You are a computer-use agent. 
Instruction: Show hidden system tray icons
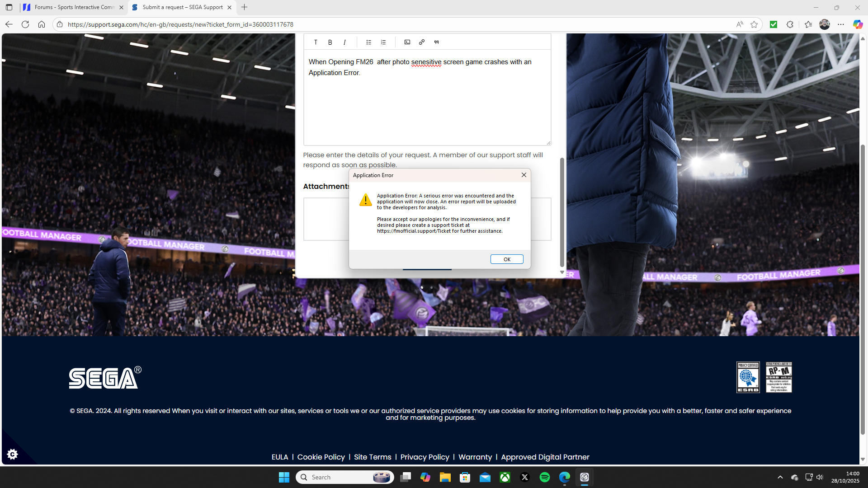point(780,477)
